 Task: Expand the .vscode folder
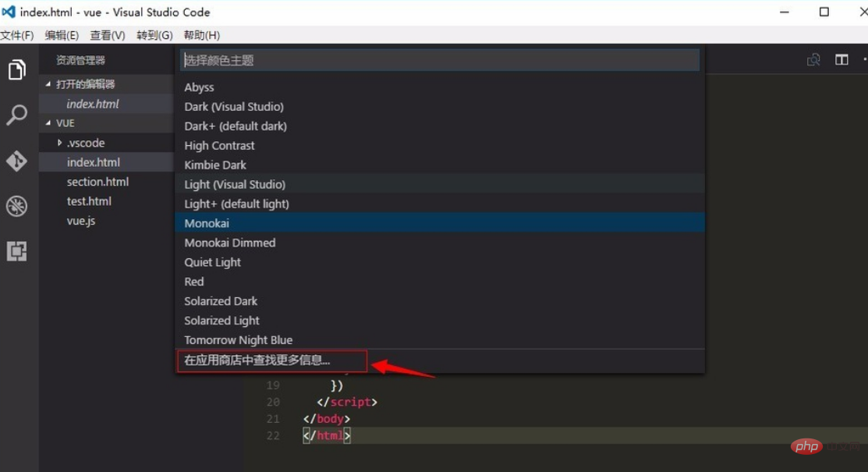pos(60,143)
